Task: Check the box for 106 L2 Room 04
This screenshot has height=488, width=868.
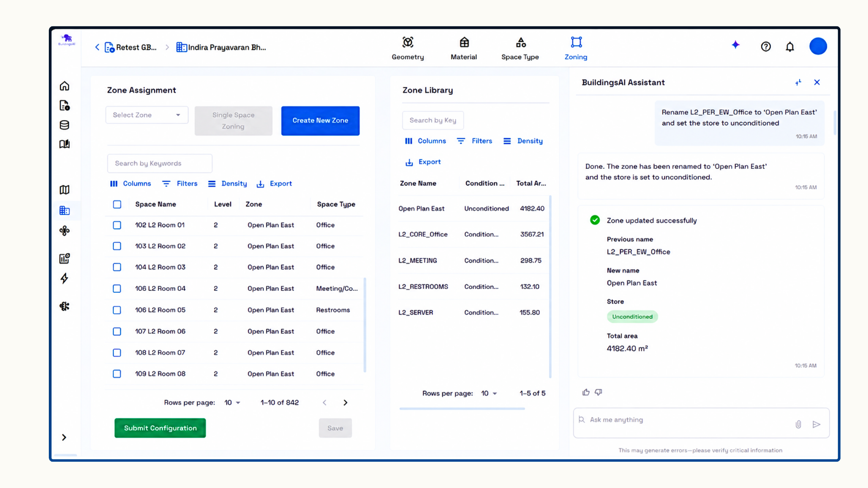Action: [117, 289]
